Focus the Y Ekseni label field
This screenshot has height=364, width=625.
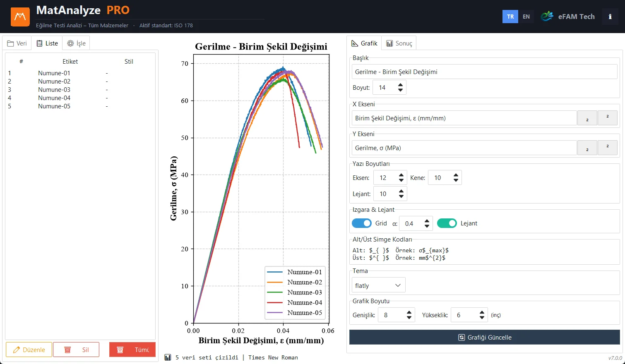[464, 148]
